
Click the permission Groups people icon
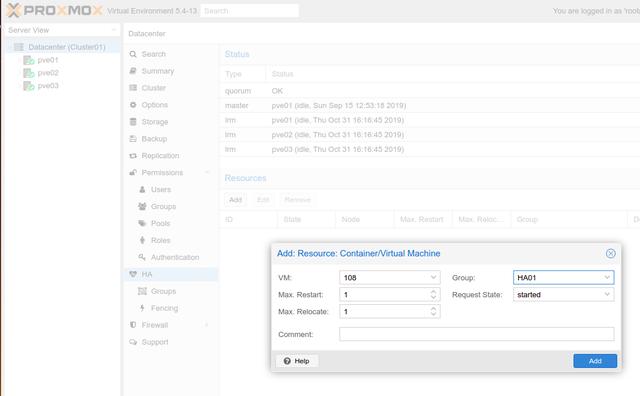(142, 206)
